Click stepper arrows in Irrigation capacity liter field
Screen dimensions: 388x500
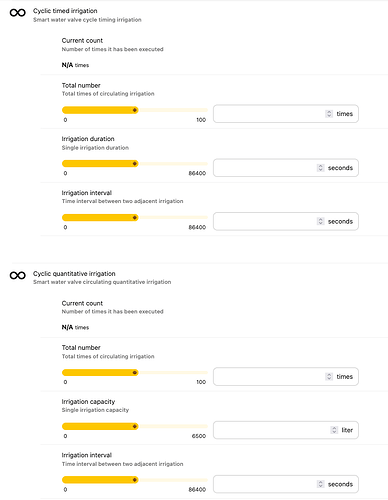click(x=334, y=430)
